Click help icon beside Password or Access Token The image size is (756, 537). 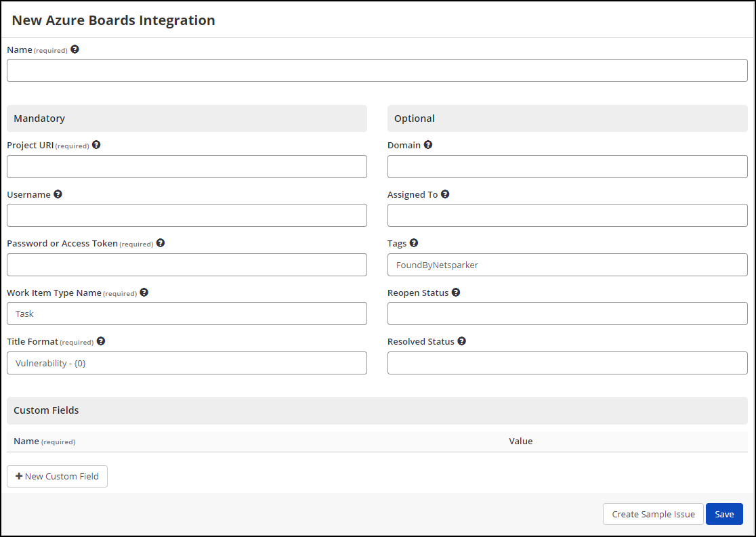[x=161, y=242]
